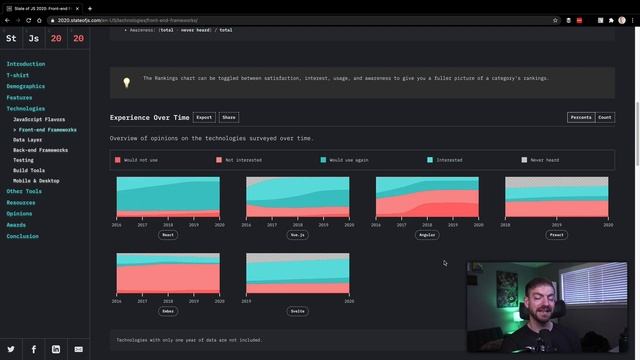Open the Chrome three-dot menu
Image resolution: width=640 pixels, height=360 pixels.
[633, 20]
